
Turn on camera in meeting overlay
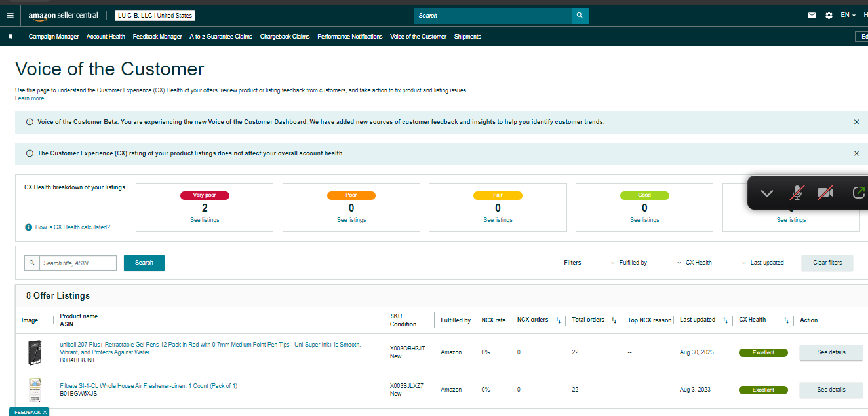[x=825, y=193]
